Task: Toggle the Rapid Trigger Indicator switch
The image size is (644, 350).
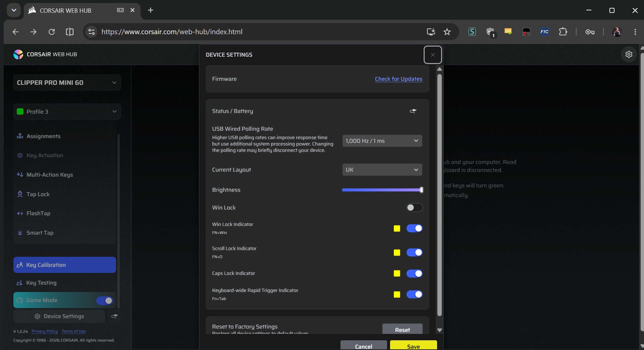Action: [414, 294]
